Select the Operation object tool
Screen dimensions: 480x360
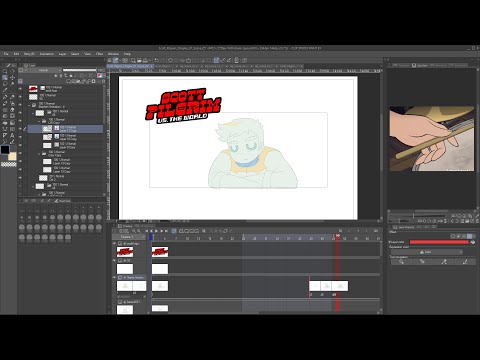coord(5,77)
